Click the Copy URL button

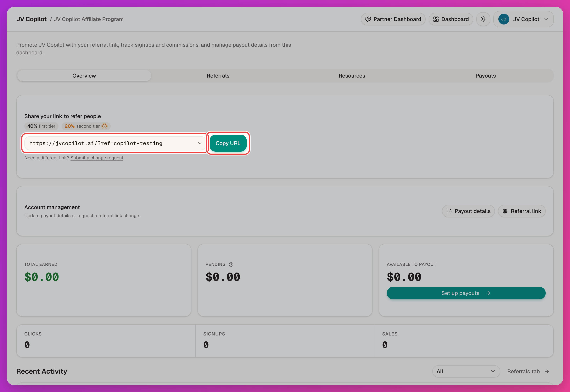click(228, 143)
